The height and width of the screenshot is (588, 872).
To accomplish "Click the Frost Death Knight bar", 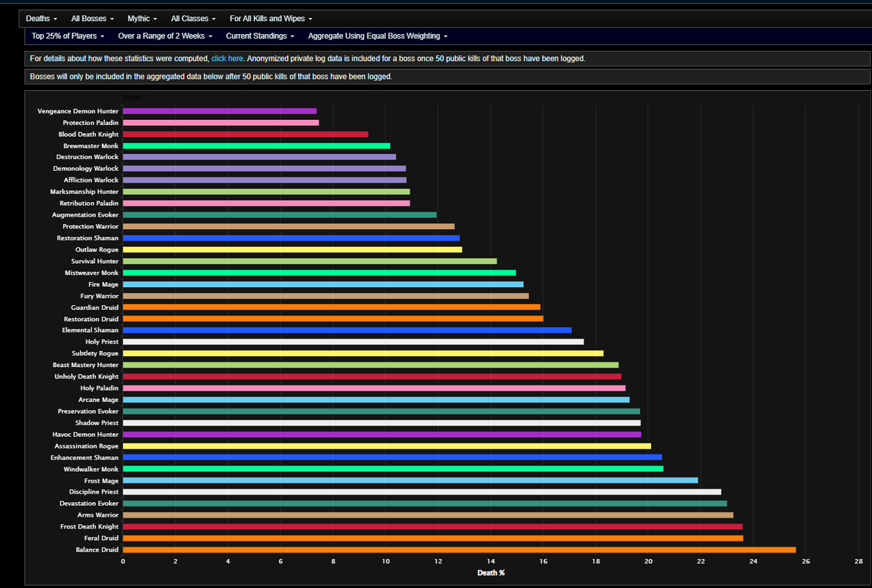I will [432, 526].
